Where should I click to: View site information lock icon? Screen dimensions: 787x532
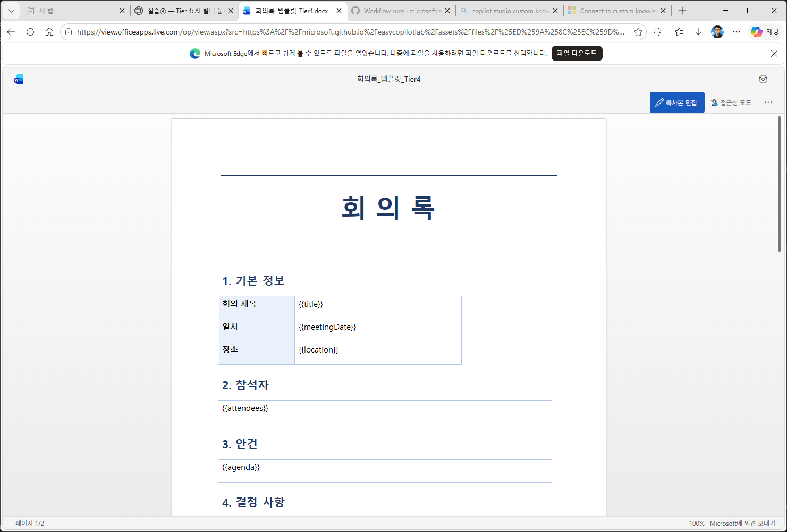pyautogui.click(x=69, y=32)
